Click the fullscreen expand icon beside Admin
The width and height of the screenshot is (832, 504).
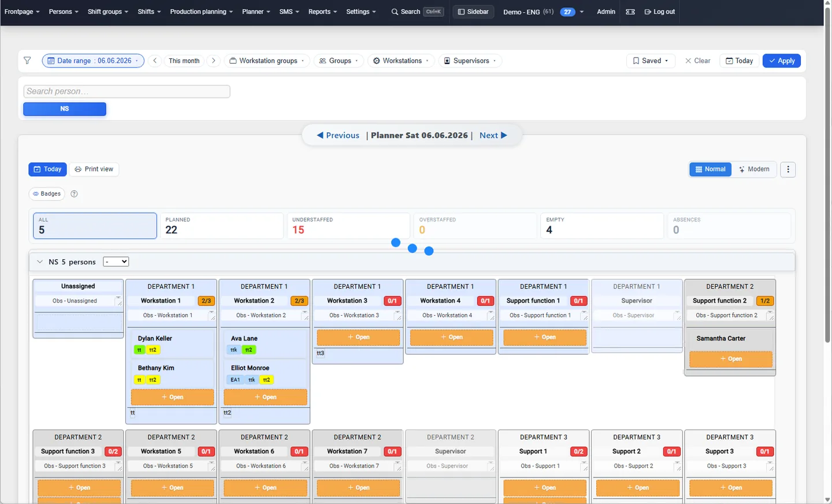630,12
